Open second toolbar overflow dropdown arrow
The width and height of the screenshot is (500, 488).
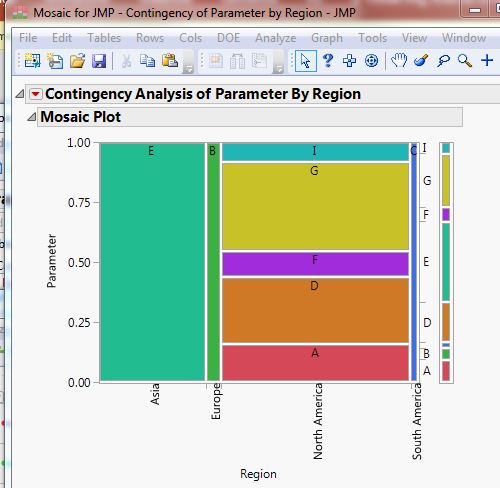pos(278,69)
